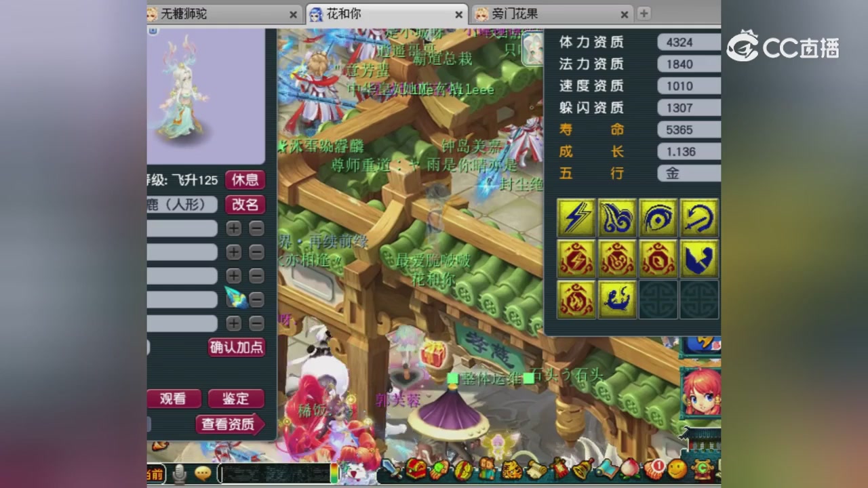This screenshot has height=488, width=868.
Task: Select the red flame octagon skill icon
Action: tap(576, 300)
